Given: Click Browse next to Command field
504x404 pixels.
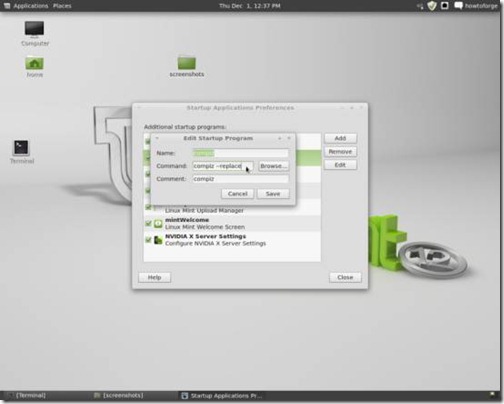Looking at the screenshot, I should click(273, 166).
